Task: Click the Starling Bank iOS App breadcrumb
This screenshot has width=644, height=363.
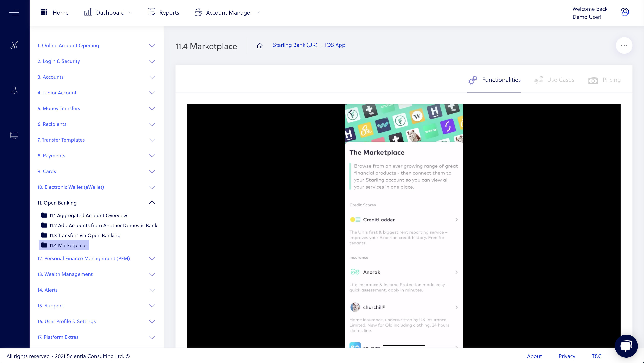Action: 334,45
